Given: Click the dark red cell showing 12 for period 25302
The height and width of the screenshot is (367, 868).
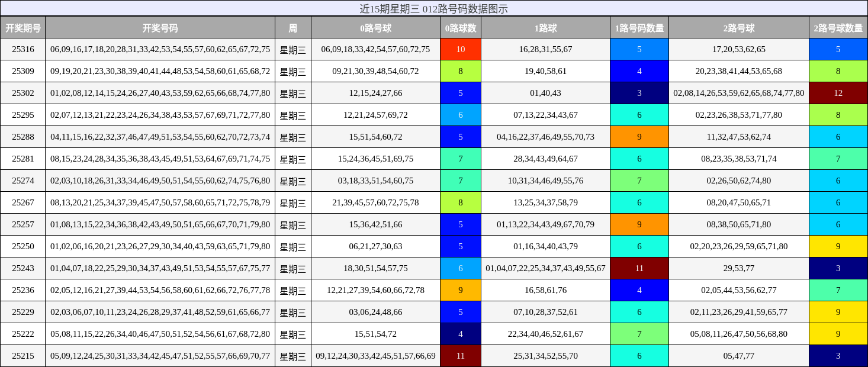Looking at the screenshot, I should [838, 93].
